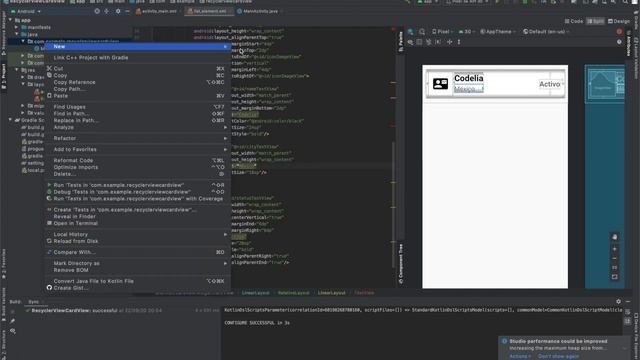
Task: Select Optimize Imports entry
Action: click(x=138, y=167)
